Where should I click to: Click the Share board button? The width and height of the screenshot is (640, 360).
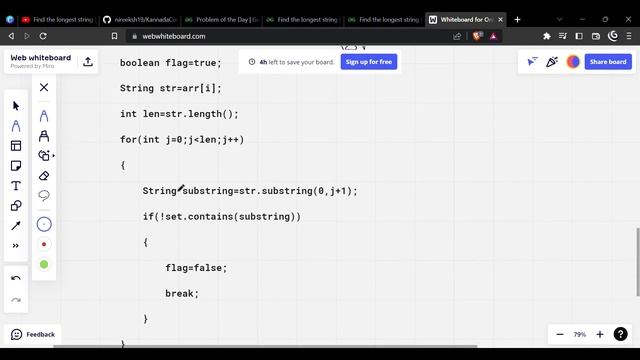click(x=608, y=62)
